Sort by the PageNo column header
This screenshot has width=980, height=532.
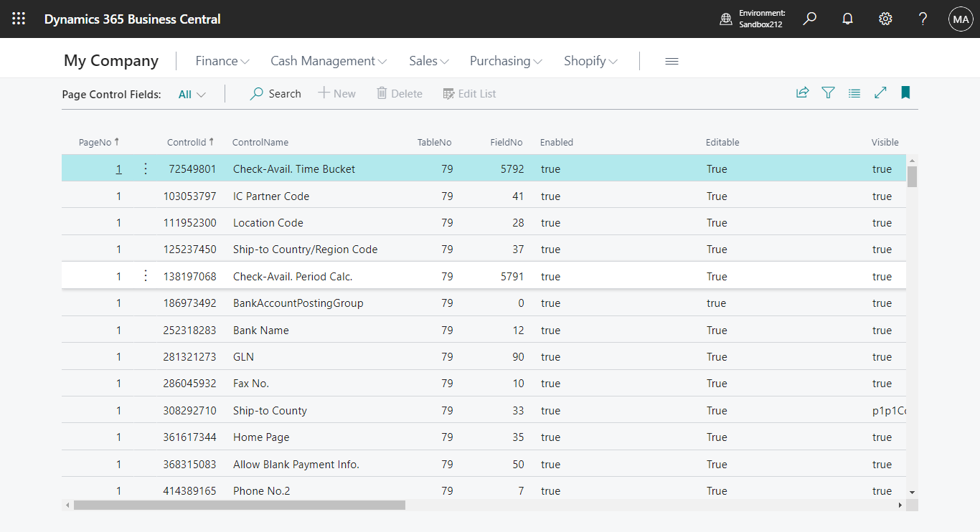click(x=94, y=142)
